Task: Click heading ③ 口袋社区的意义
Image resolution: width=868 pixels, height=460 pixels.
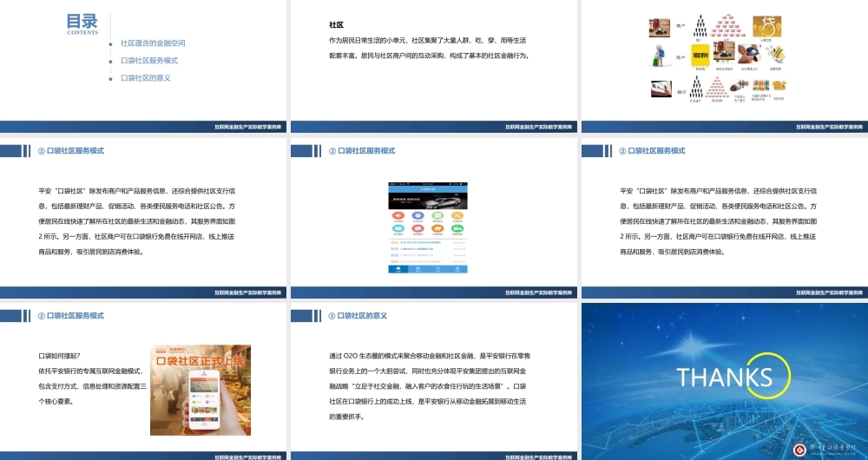Action: point(358,316)
